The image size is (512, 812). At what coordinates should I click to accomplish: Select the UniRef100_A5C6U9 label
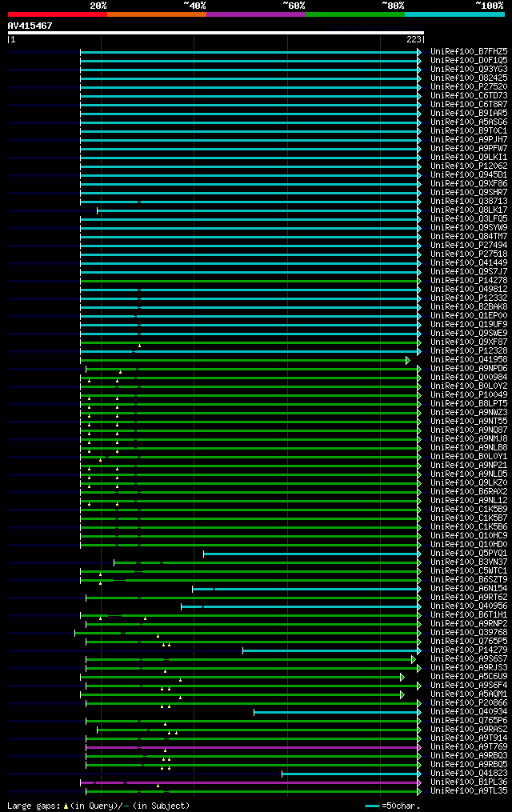pyautogui.click(x=469, y=677)
